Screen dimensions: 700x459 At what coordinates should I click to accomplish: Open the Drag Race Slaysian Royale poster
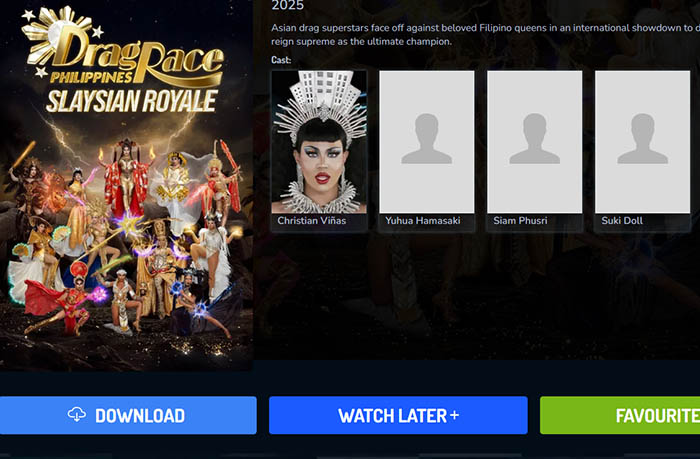coord(126,185)
